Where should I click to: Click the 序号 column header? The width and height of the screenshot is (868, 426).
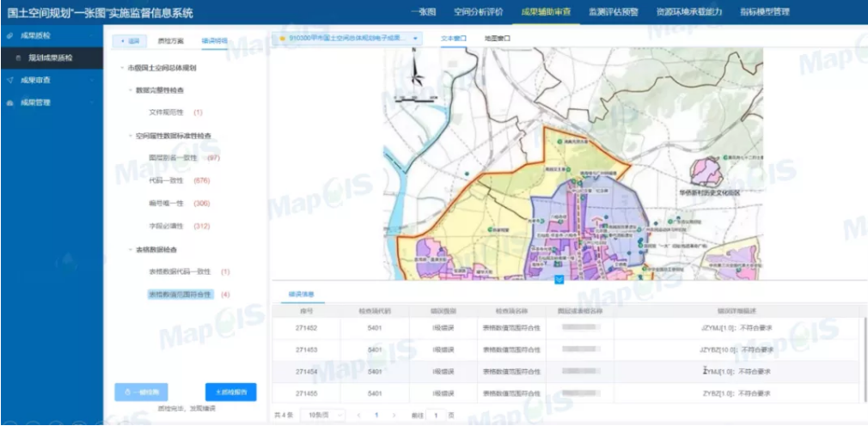pos(306,310)
